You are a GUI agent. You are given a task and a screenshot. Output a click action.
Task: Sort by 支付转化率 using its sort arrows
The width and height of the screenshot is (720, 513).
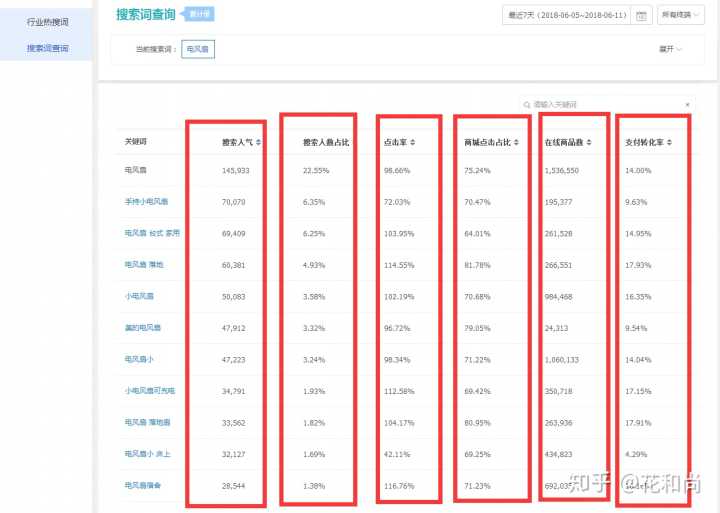pyautogui.click(x=669, y=142)
